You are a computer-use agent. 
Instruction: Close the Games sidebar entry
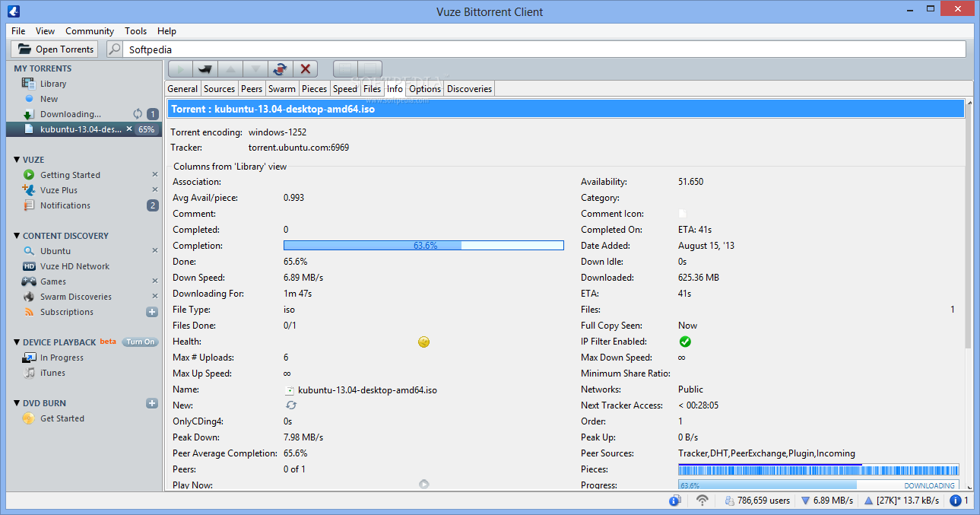(155, 281)
